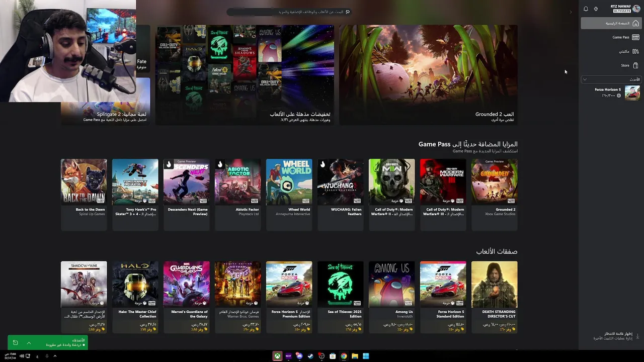The image size is (644, 362).
Task: Open Descenders Next Game Preview card
Action: point(187,195)
